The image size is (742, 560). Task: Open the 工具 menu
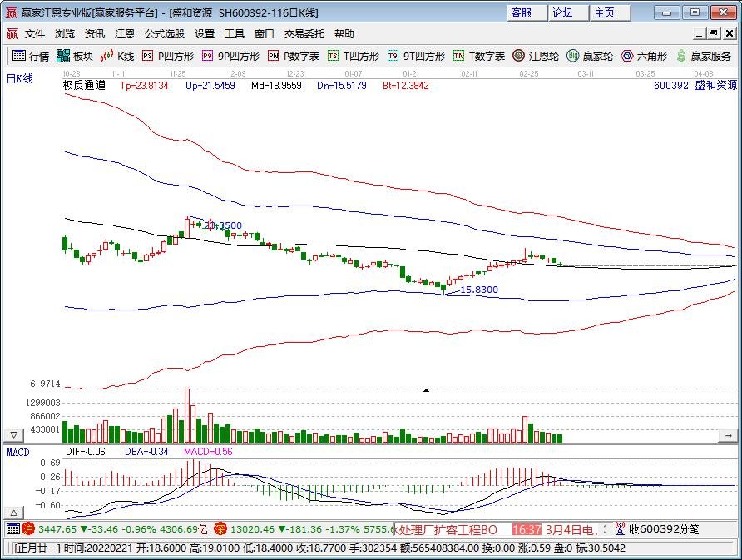point(235,33)
